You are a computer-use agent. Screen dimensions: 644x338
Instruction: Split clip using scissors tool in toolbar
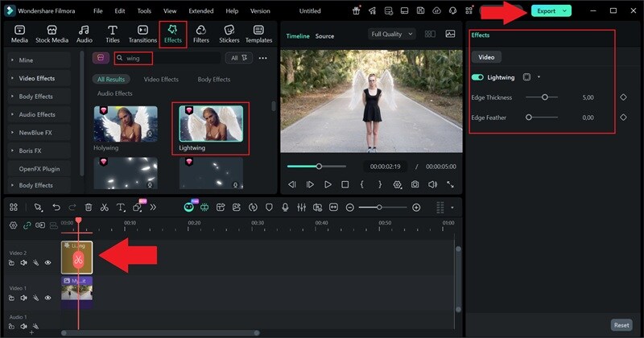tap(105, 208)
